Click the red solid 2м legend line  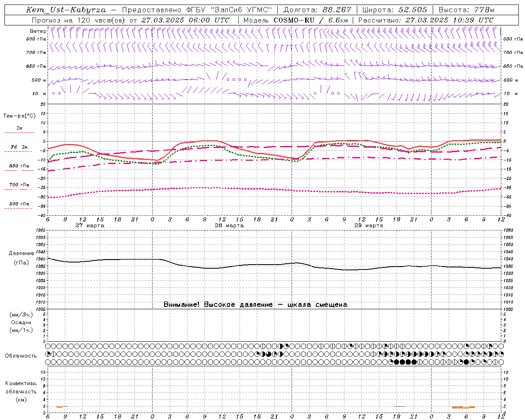pos(19,132)
